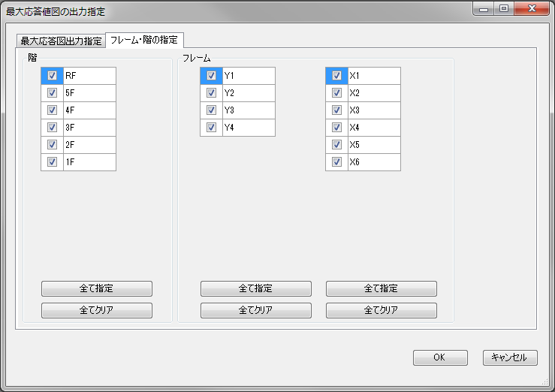Select the RF row label
This screenshot has width=555, height=392.
click(89, 76)
